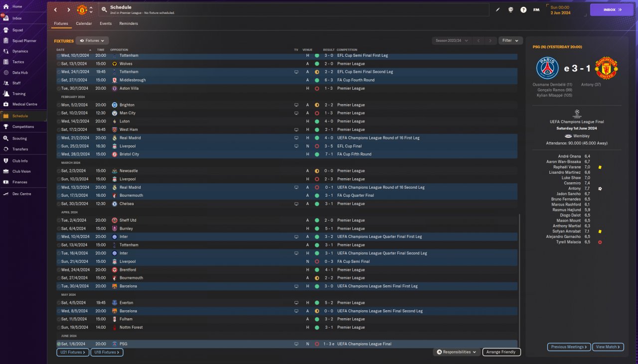Sort by the Opposition column header
This screenshot has height=364, width=638.
(x=119, y=50)
